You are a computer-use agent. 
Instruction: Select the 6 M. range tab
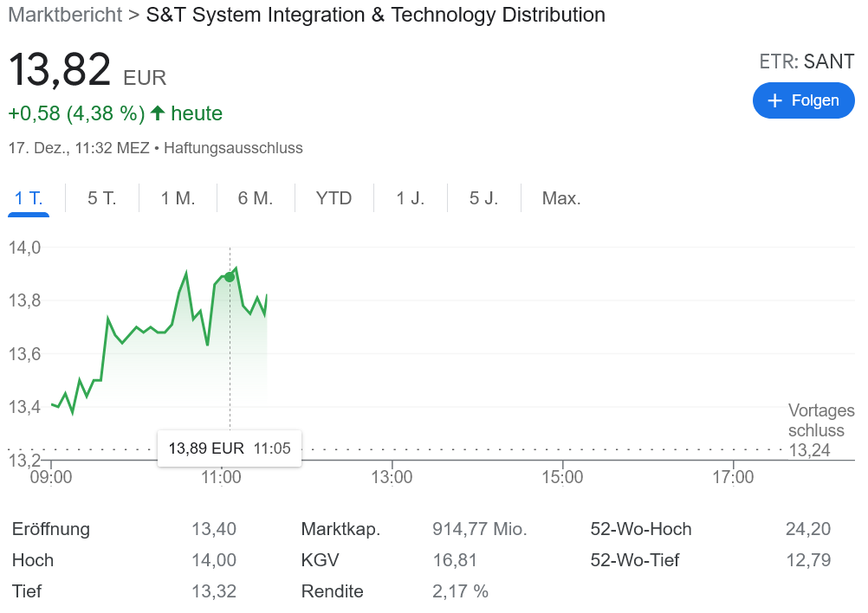tap(256, 198)
